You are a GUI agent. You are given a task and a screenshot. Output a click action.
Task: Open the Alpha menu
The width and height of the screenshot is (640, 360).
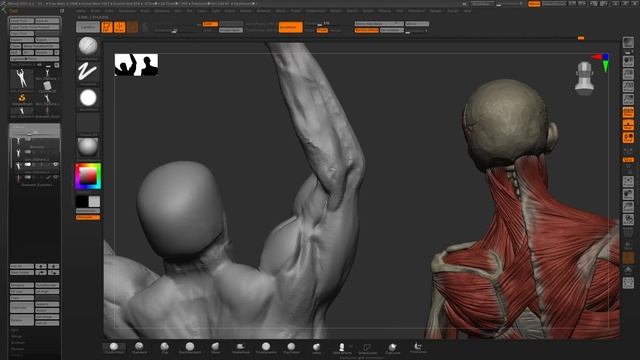tap(81, 11)
